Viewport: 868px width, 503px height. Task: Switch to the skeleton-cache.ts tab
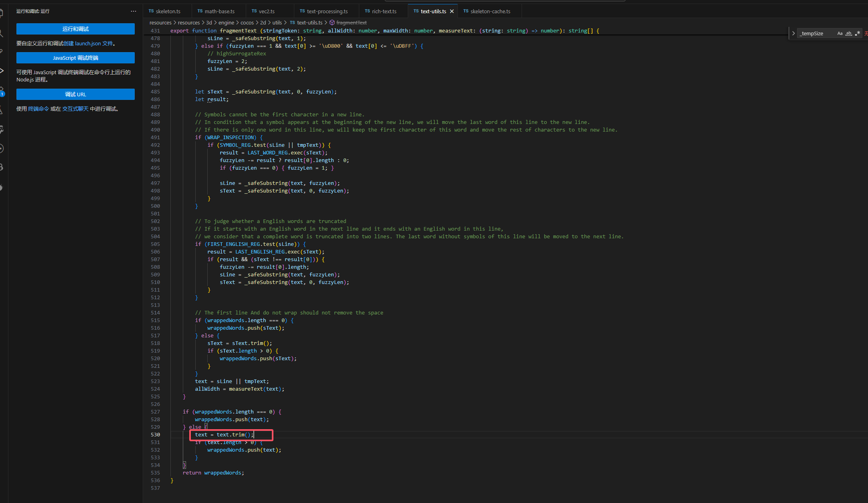[x=490, y=11]
